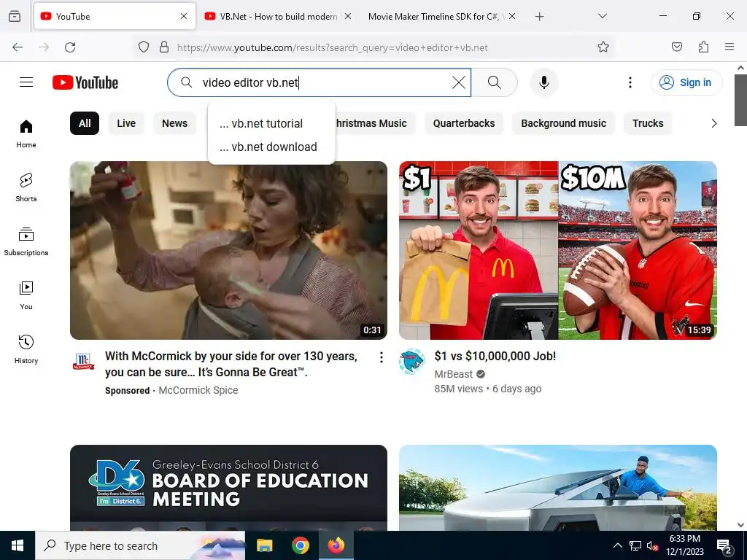This screenshot has height=560, width=747.
Task: Open History in sidebar
Action: 26,349
